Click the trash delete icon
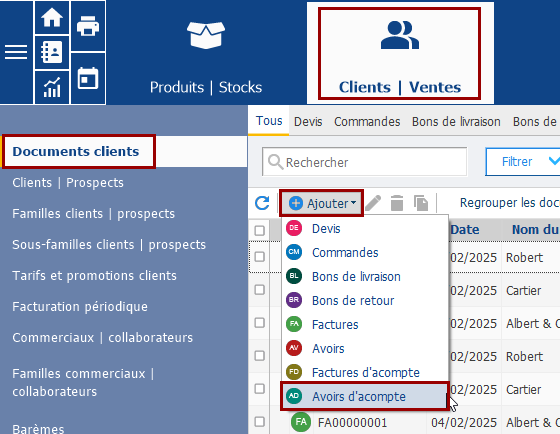 397,203
